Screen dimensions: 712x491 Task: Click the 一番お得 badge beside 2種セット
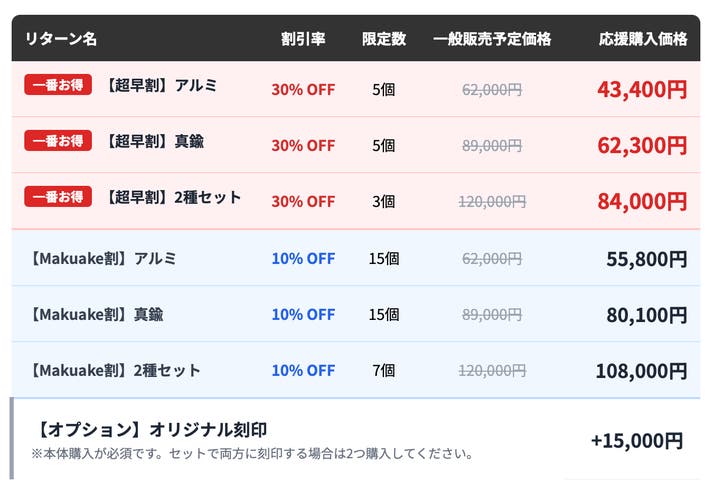(58, 197)
